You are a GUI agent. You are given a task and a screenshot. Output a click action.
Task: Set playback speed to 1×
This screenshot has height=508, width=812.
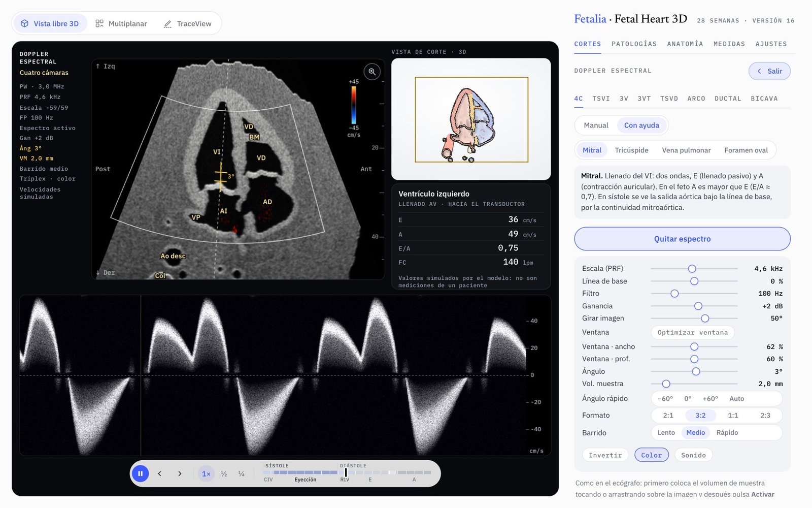click(x=206, y=473)
